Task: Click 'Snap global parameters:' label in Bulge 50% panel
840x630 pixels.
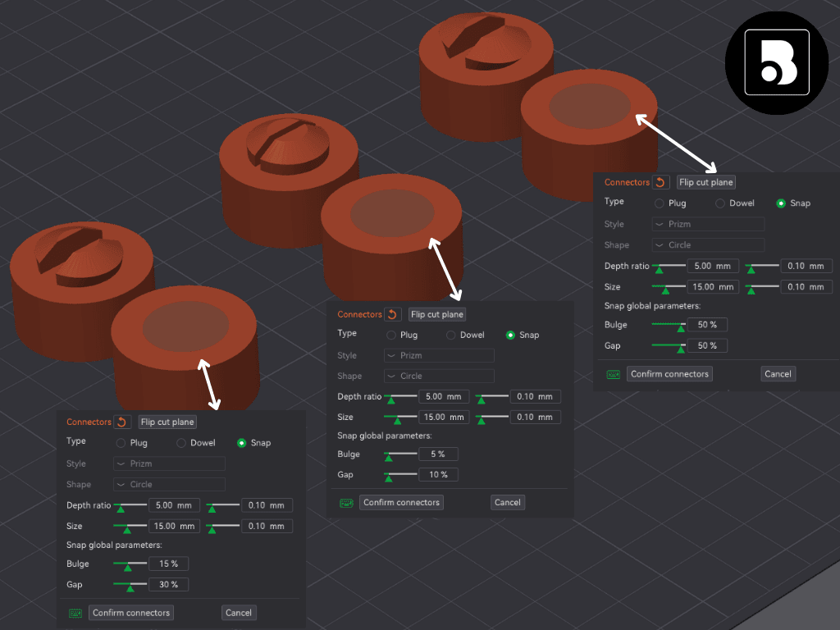Action: point(652,306)
